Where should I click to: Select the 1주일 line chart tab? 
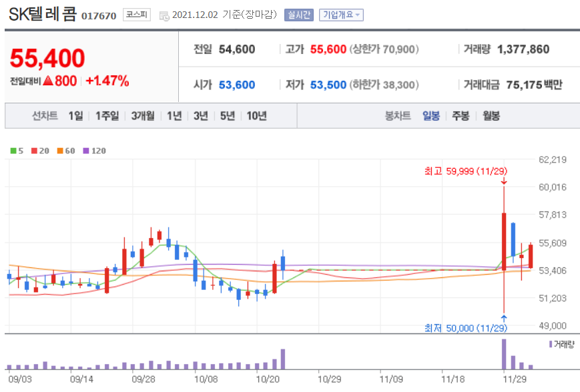click(107, 116)
